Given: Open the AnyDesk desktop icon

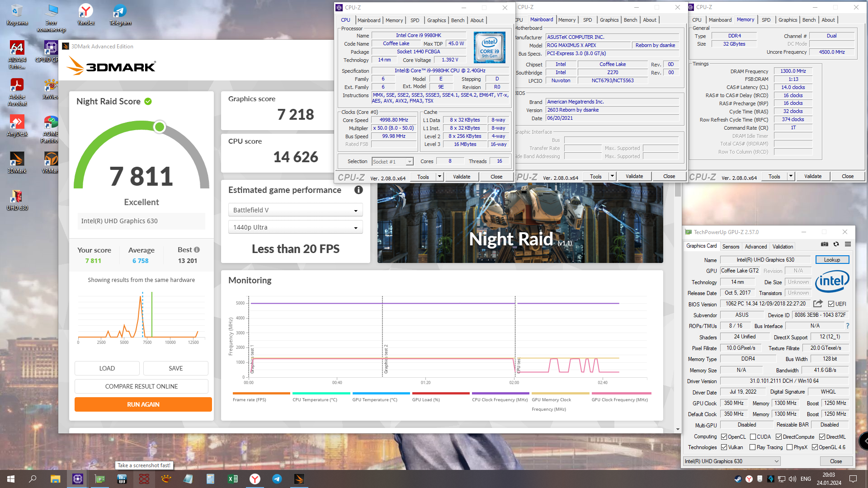Looking at the screenshot, I should [x=17, y=126].
